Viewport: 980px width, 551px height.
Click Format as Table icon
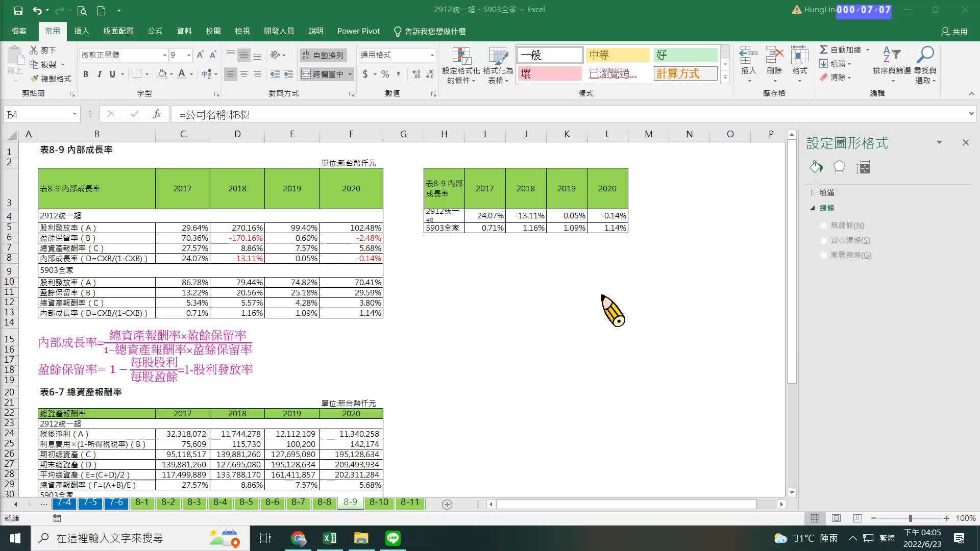(498, 66)
